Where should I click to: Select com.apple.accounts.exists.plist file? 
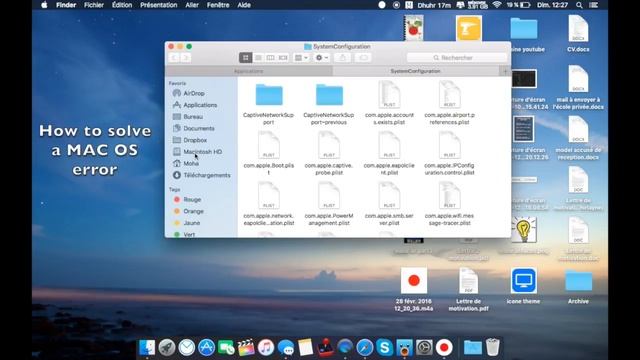point(389,103)
